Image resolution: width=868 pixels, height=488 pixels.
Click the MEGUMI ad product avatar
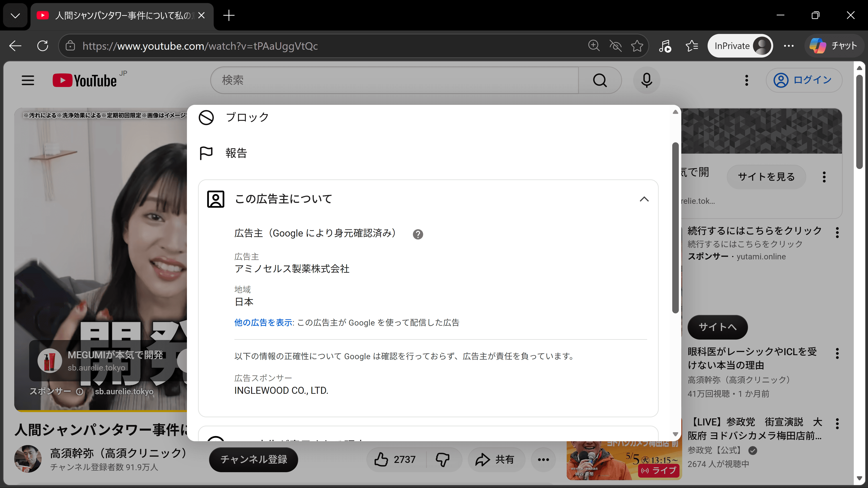50,361
